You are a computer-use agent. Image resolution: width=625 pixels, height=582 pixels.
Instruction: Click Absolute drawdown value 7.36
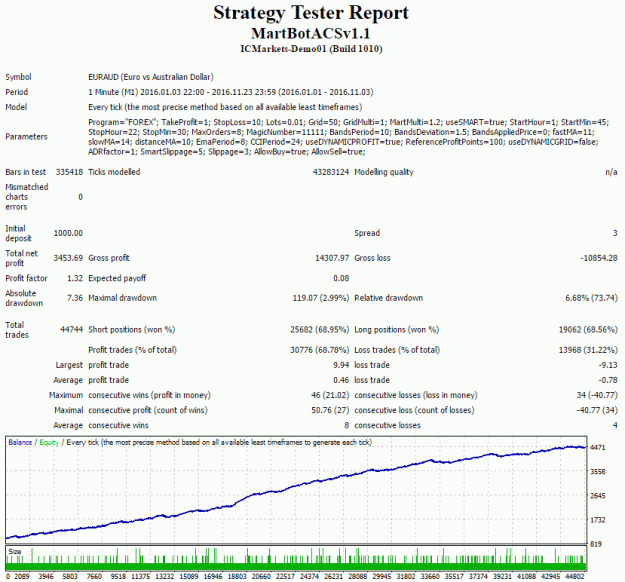point(75,298)
